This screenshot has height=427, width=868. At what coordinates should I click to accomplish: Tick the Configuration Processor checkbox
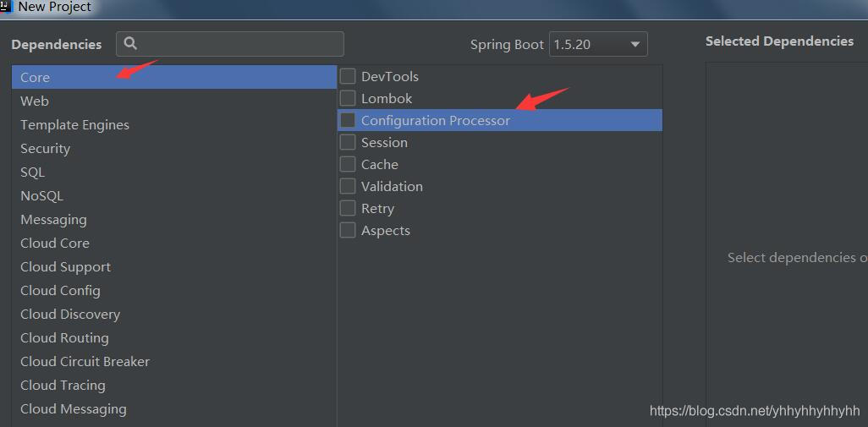coord(348,120)
